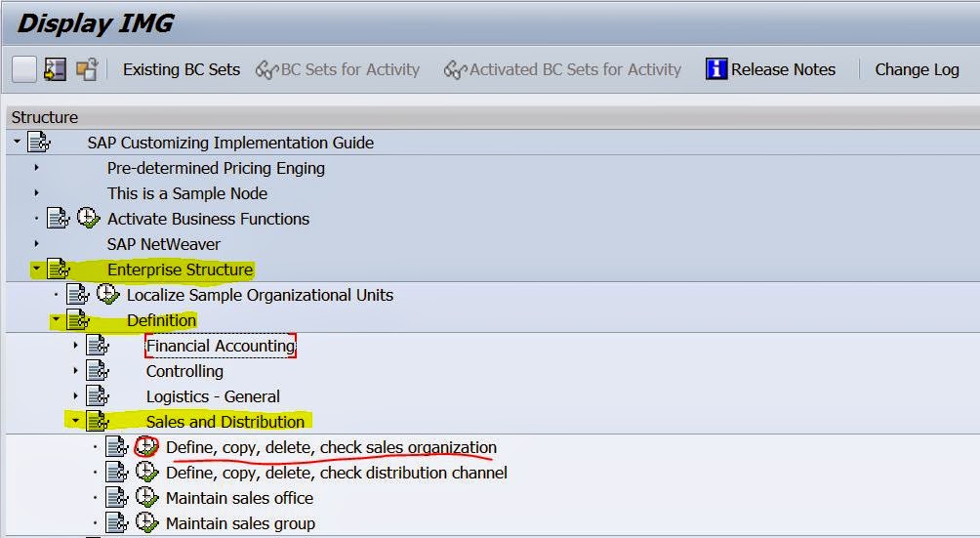Click documentation icon of Enterprise Structure
The width and height of the screenshot is (980, 538).
coord(59,269)
